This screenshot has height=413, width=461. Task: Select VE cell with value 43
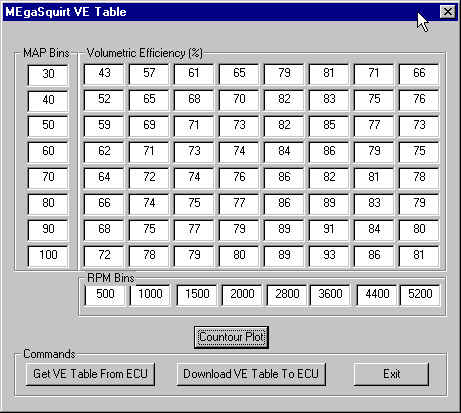point(104,74)
